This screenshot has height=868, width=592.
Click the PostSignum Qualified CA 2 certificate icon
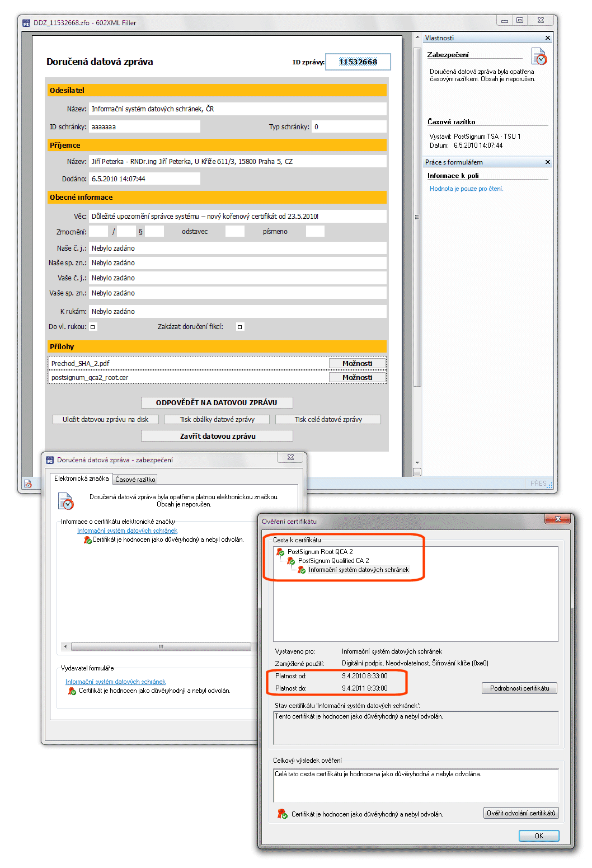point(292,561)
